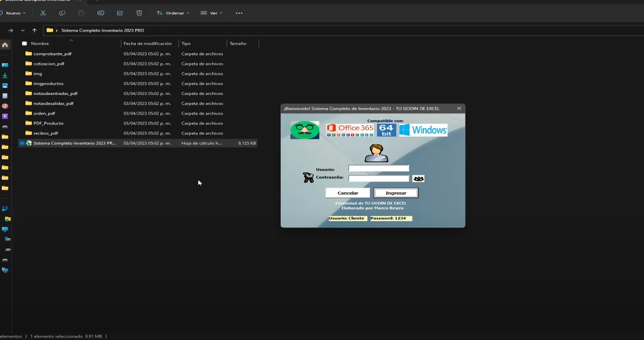
Task: Open the Ver view dropdown
Action: pyautogui.click(x=212, y=13)
